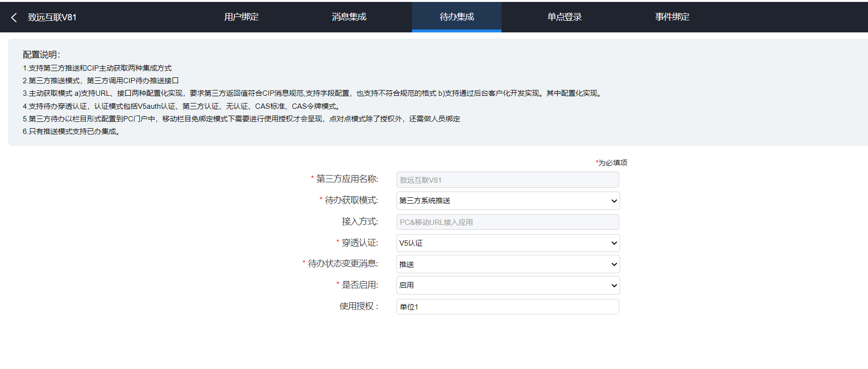Click the 致远互联V81 title in header

[52, 17]
